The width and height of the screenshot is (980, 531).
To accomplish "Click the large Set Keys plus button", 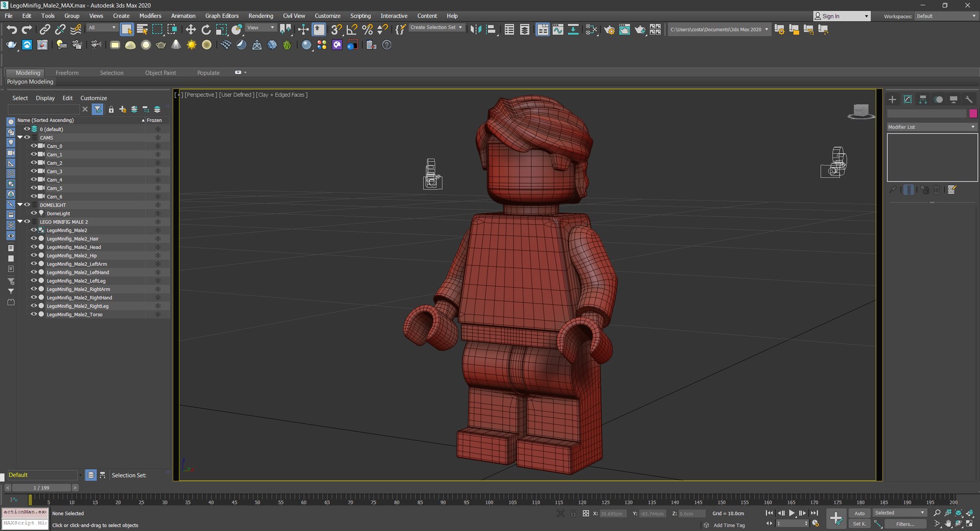I will tap(836, 518).
